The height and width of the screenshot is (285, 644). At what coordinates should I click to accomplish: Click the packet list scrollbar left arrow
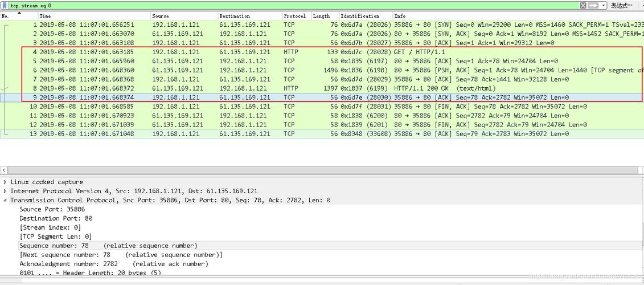point(3,170)
